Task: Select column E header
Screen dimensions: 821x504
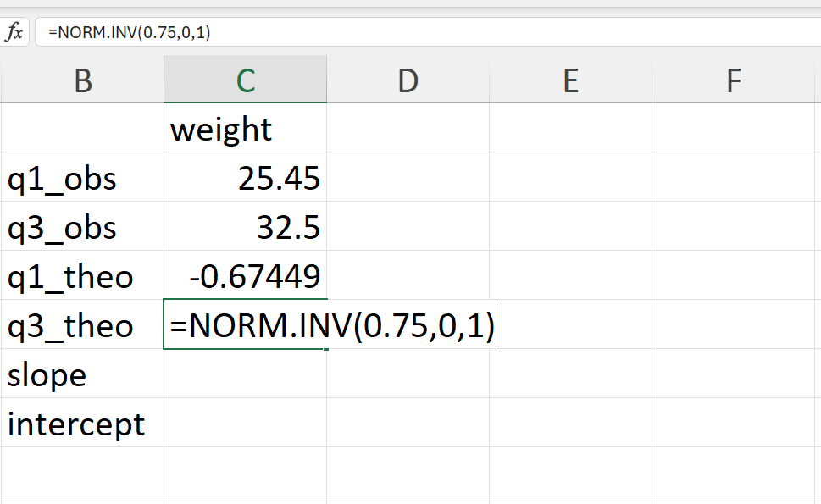Action: click(x=571, y=80)
